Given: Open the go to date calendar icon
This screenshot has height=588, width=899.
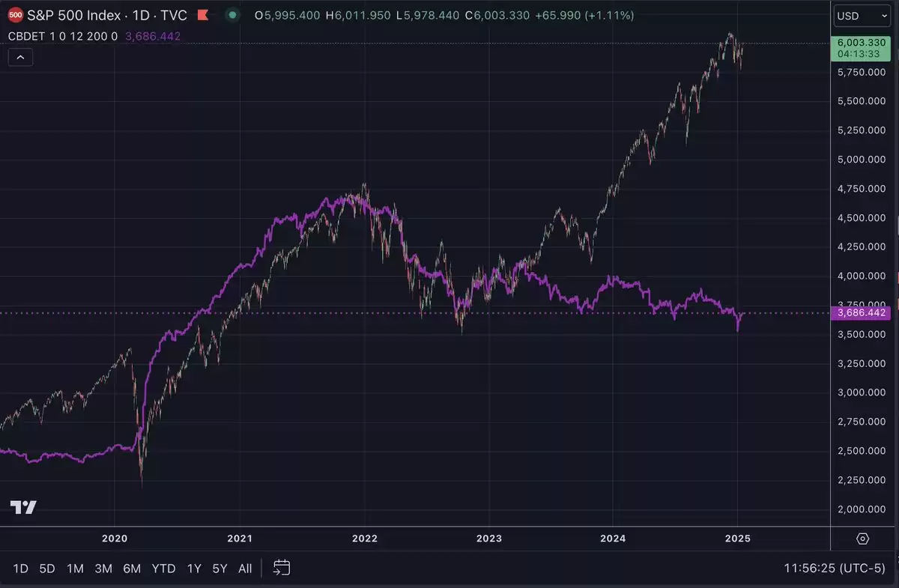Looking at the screenshot, I should 282,568.
